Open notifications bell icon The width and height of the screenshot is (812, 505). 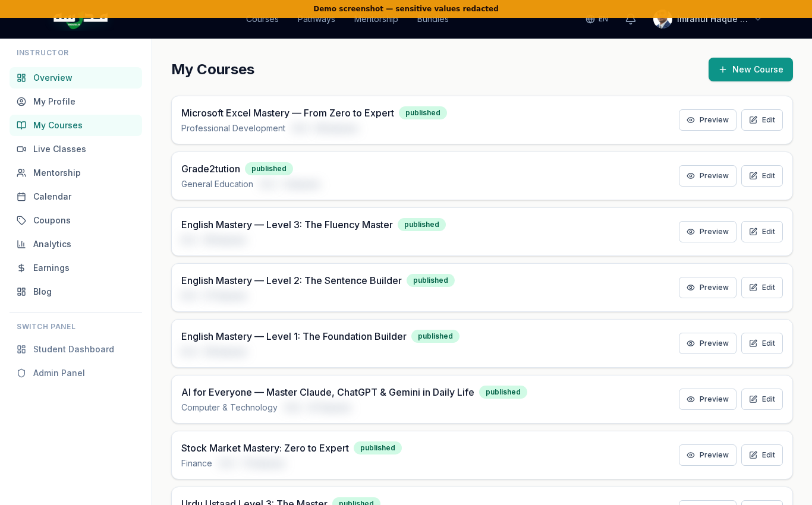coord(631,19)
